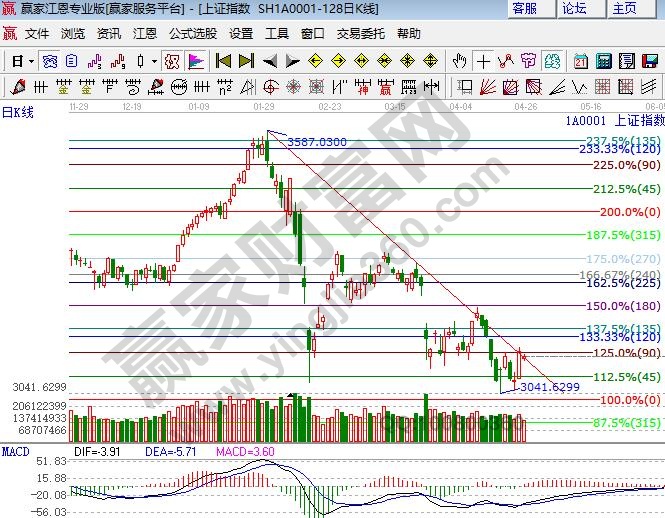Jump to first bar with skip-start arrow
665x518 pixels.
(x=224, y=61)
